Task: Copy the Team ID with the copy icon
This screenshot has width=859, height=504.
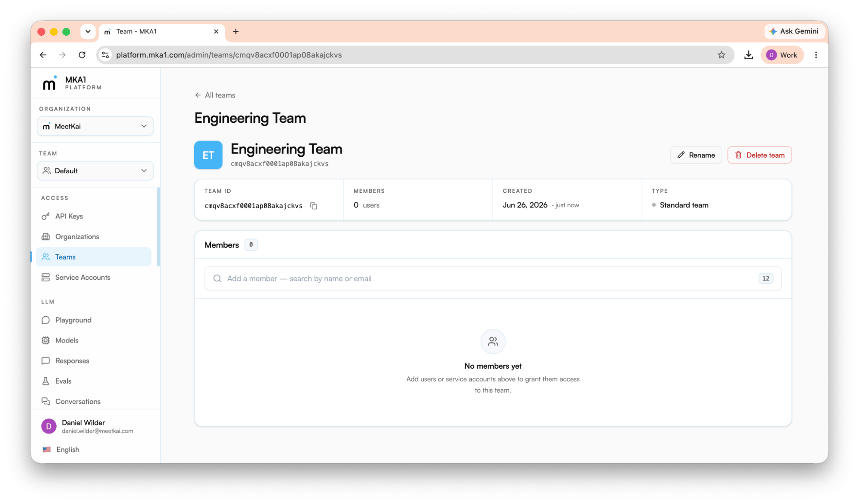Action: click(x=314, y=206)
